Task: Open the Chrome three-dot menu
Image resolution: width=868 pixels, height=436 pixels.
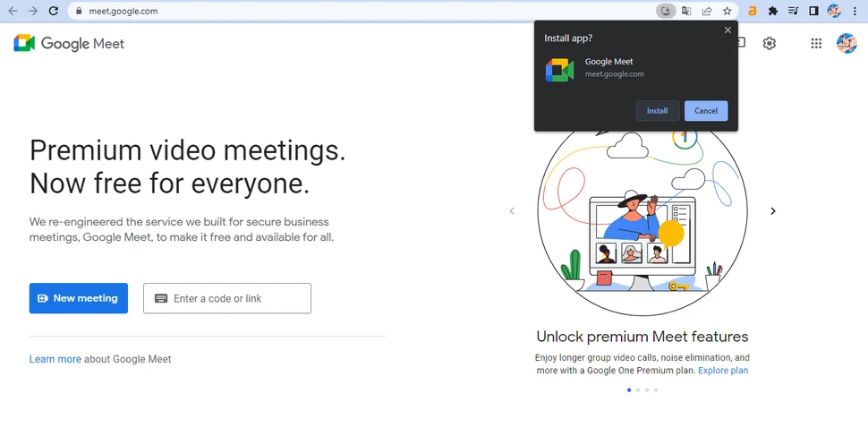Action: click(855, 11)
